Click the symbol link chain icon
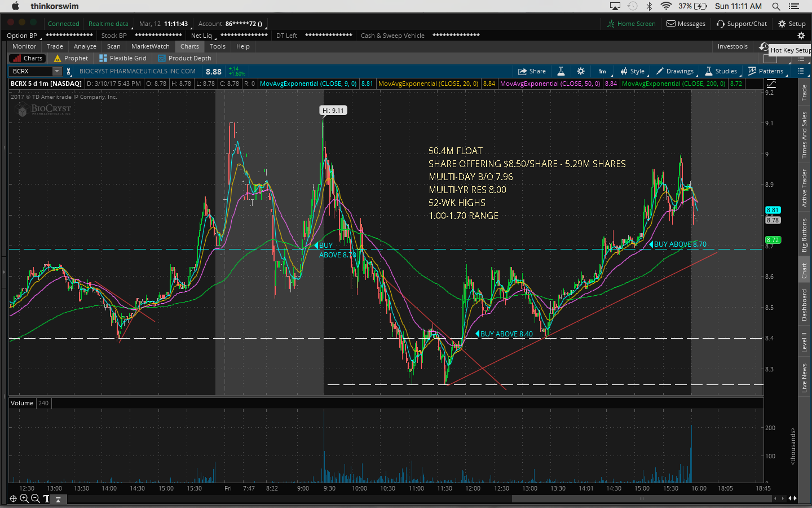812x508 pixels. pyautogui.click(x=69, y=71)
